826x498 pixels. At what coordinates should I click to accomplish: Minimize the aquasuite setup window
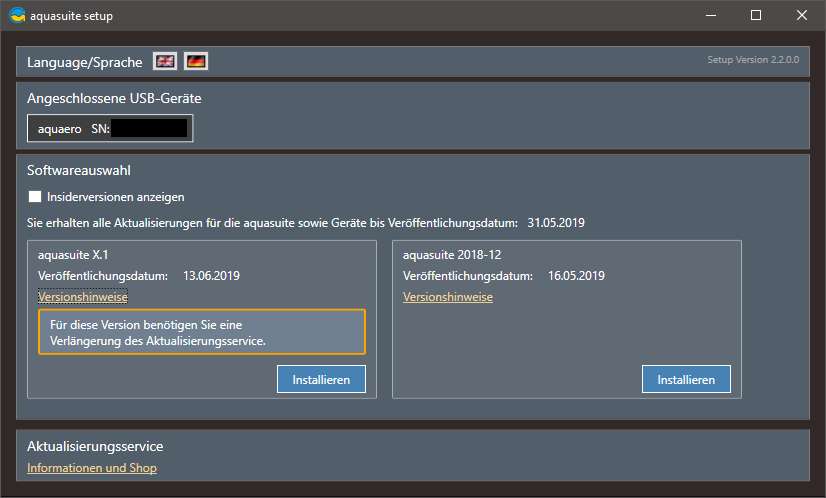[711, 15]
